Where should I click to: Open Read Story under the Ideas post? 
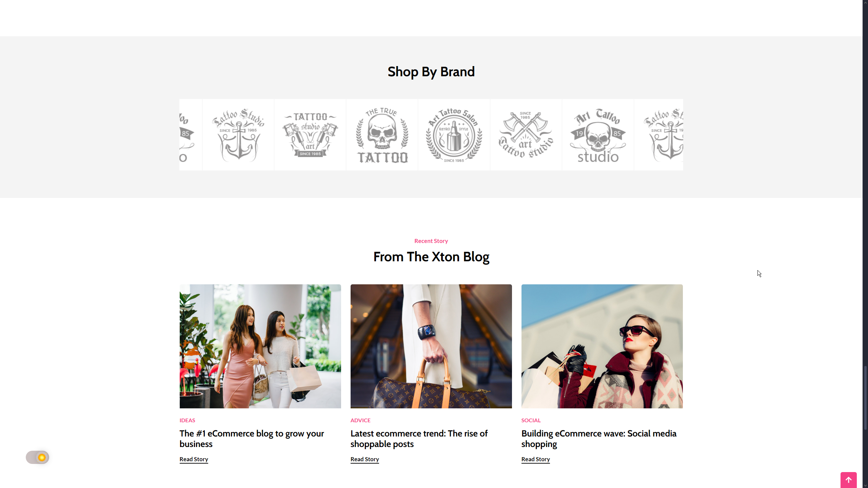tap(194, 459)
